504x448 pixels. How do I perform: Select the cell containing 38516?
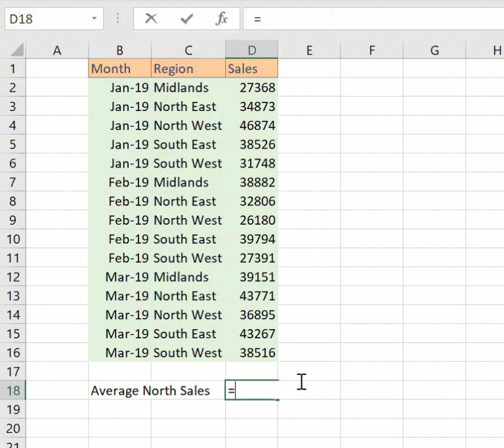(252, 353)
